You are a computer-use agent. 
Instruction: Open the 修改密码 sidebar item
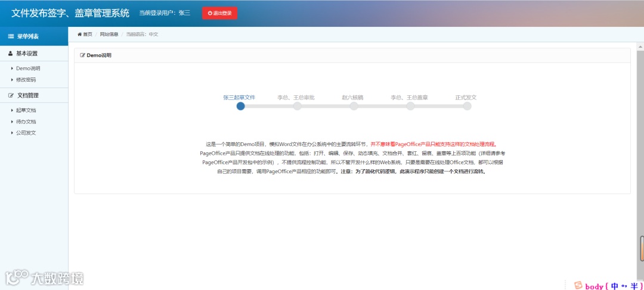point(26,80)
